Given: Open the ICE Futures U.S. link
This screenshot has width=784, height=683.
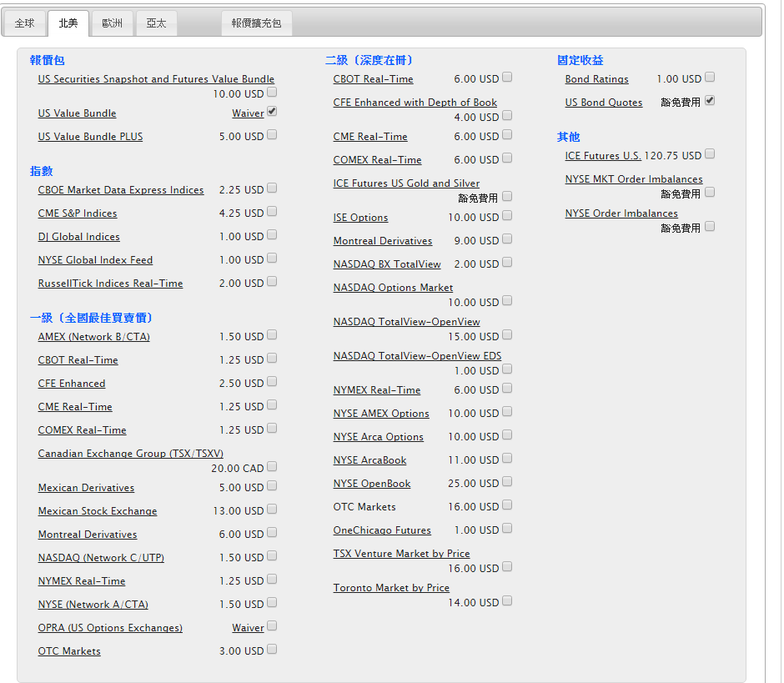Looking at the screenshot, I should pyautogui.click(x=603, y=156).
